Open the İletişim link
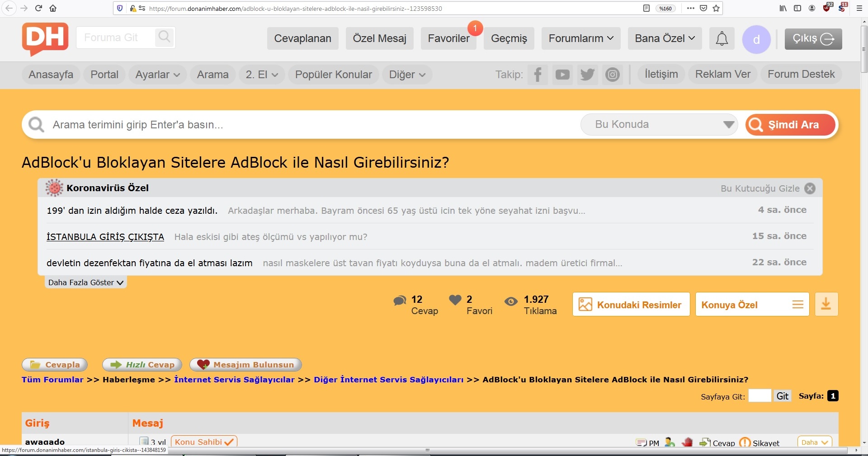The image size is (868, 456). [x=661, y=74]
